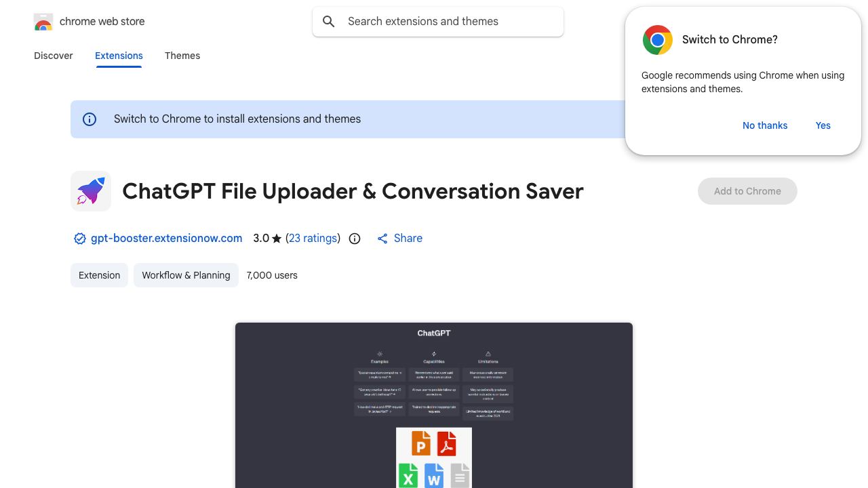Click the extension title heading
The image size is (868, 488).
tap(353, 191)
